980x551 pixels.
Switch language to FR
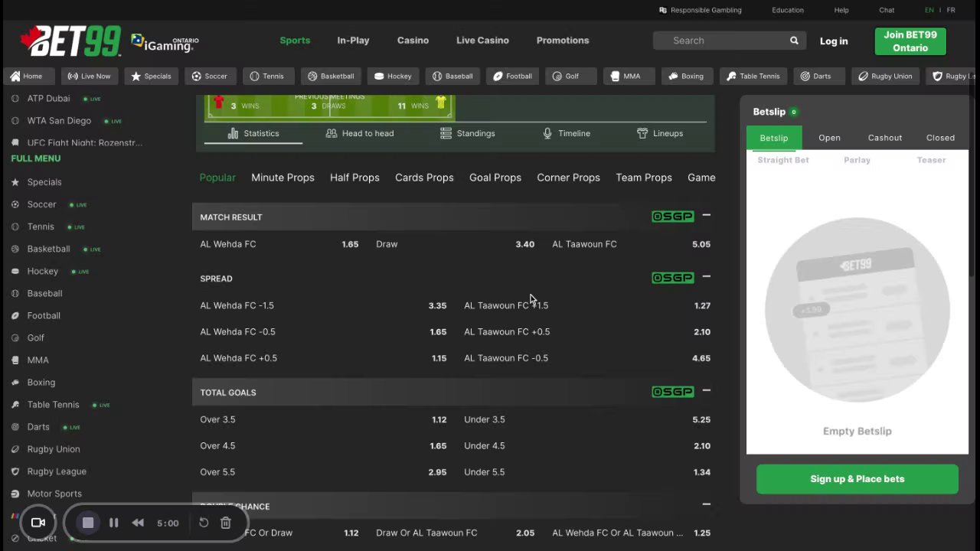point(951,10)
